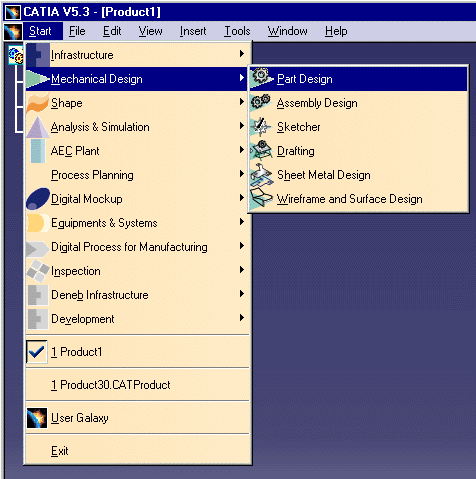Launch the Part Design workbench
This screenshot has height=479, width=476.
click(358, 79)
